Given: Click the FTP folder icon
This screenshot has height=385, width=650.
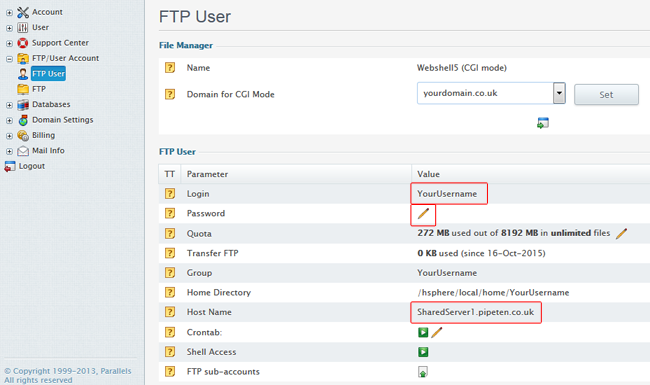Looking at the screenshot, I should [23, 89].
